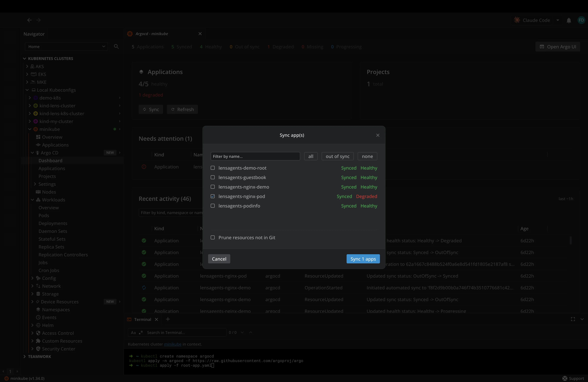Click the Custom Resources puzzle icon

38,341
